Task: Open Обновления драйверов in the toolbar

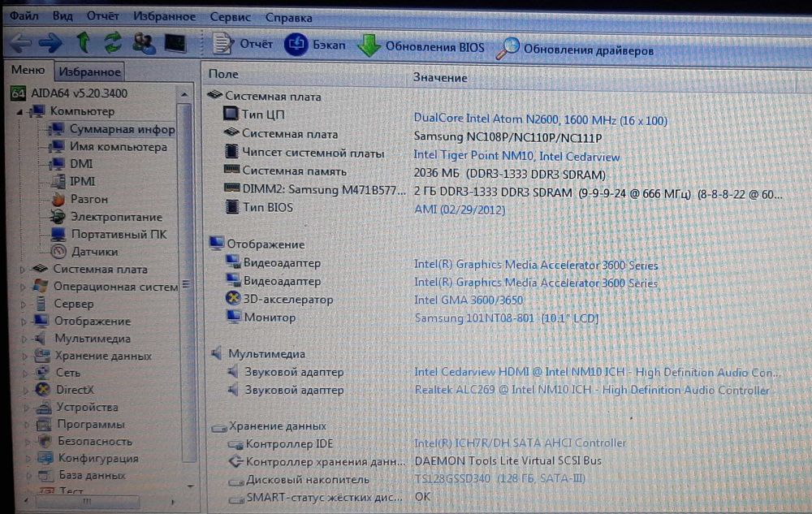Action: click(575, 50)
